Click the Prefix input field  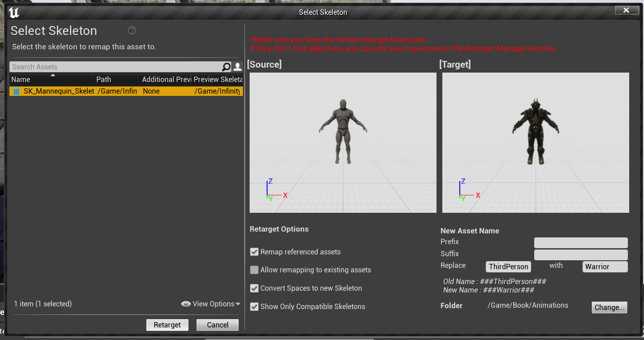pyautogui.click(x=581, y=243)
